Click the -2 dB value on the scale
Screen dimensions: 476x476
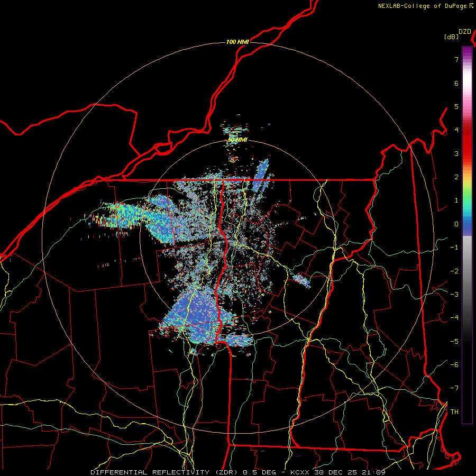pos(454,271)
